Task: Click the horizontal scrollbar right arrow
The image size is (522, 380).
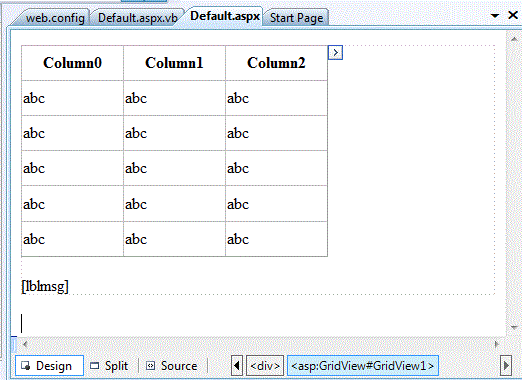Action: pyautogui.click(x=497, y=344)
